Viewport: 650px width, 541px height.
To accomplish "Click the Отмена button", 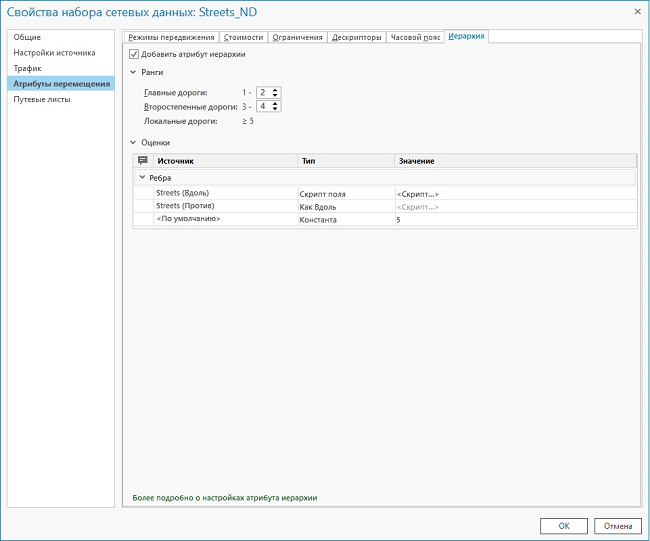I will click(617, 525).
